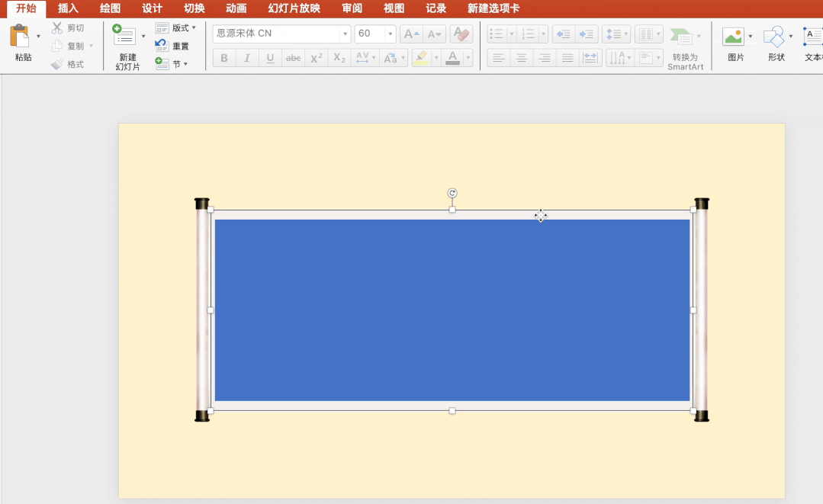Screen dimensions: 823x504
Task: Toggle bold formatting
Action: pos(224,58)
